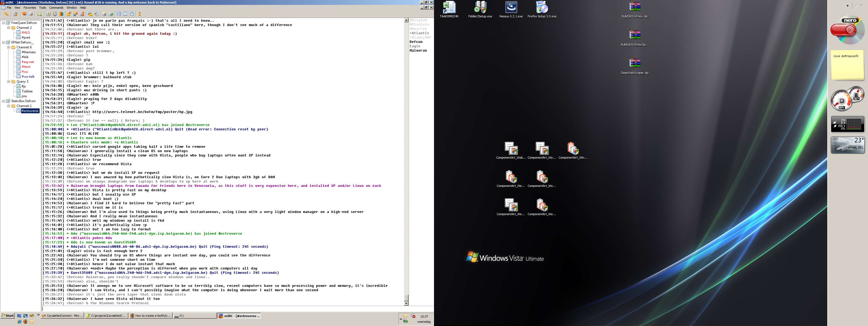Toggle the muted volume tray icon
Viewport: 868px width, 326px height.
[413, 316]
